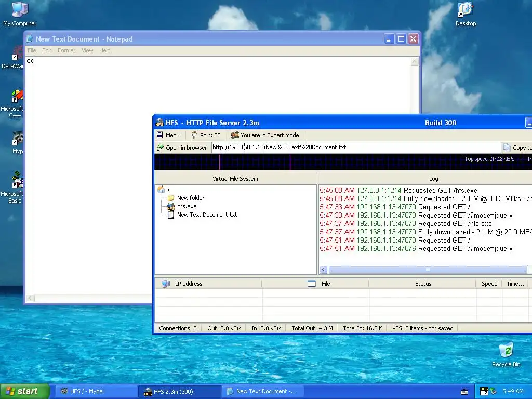Click the New folder icon in tree
Image resolution: width=532 pixels, height=399 pixels.
pos(170,198)
